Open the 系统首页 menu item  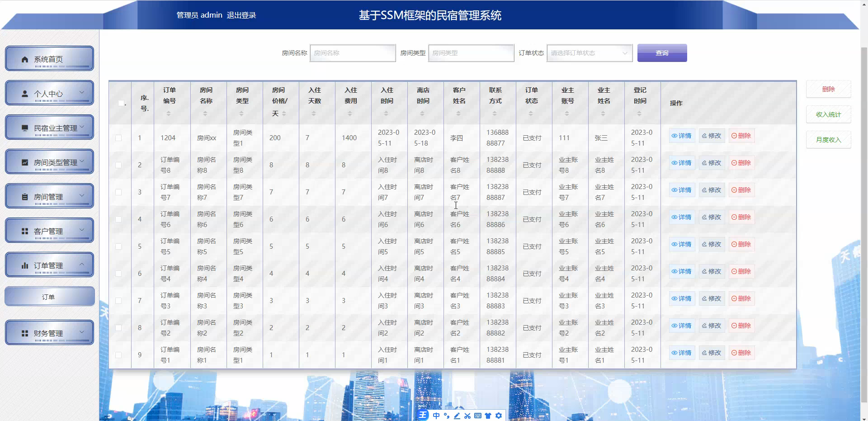[49, 59]
